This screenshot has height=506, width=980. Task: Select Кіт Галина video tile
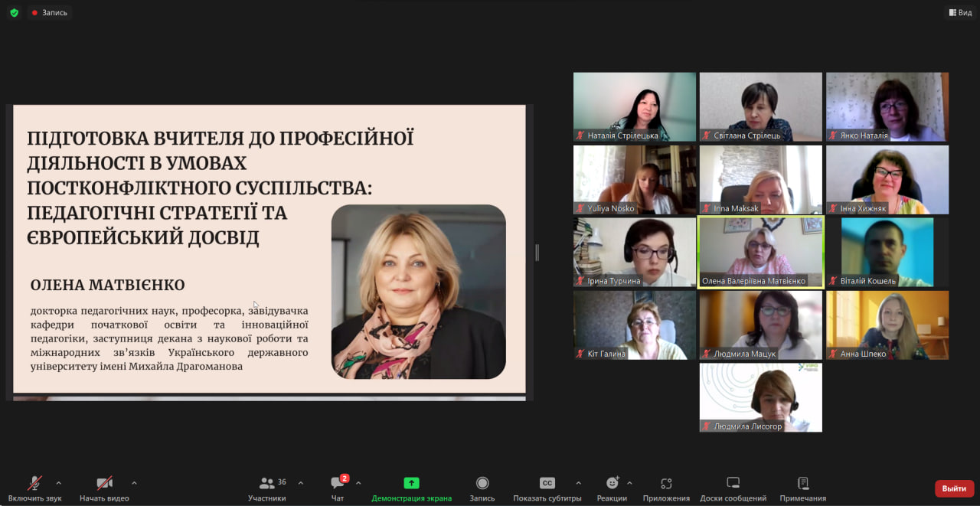point(635,325)
